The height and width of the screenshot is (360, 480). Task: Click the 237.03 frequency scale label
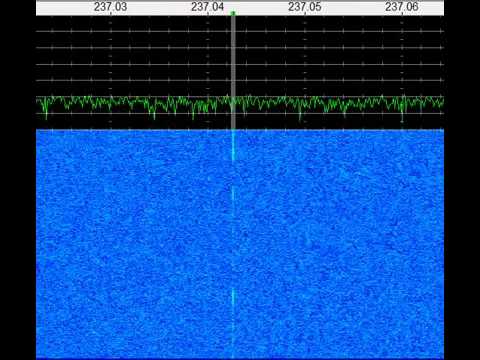click(x=110, y=6)
